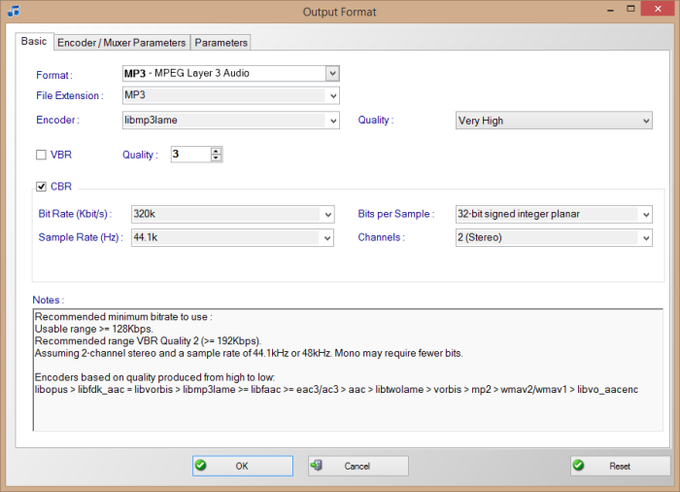Click the Encoder label
The image size is (680, 492).
(x=58, y=120)
